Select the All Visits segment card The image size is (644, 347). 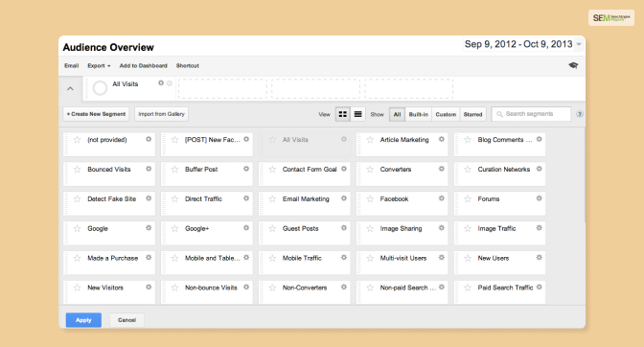(305, 144)
